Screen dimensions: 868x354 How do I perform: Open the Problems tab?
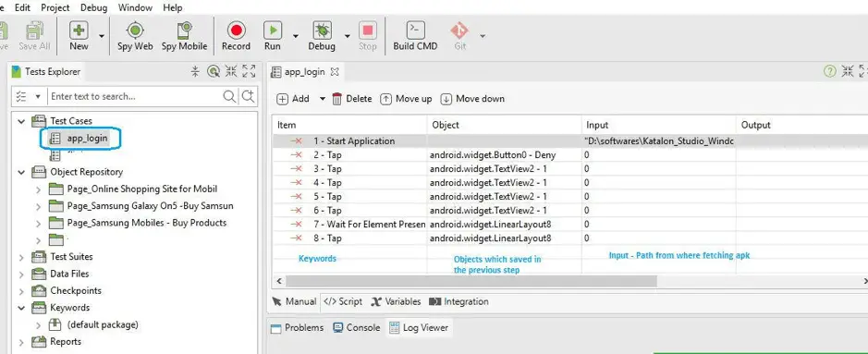[297, 328]
